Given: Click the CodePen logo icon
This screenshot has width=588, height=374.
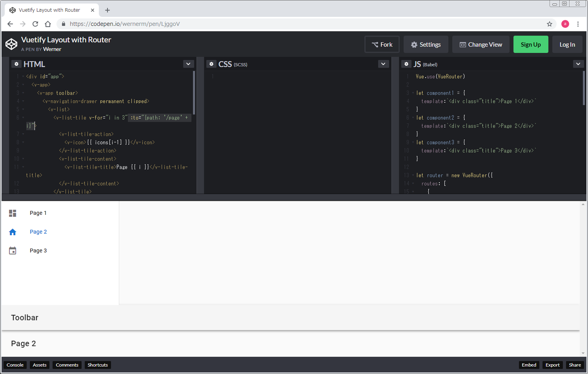Looking at the screenshot, I should pyautogui.click(x=11, y=44).
